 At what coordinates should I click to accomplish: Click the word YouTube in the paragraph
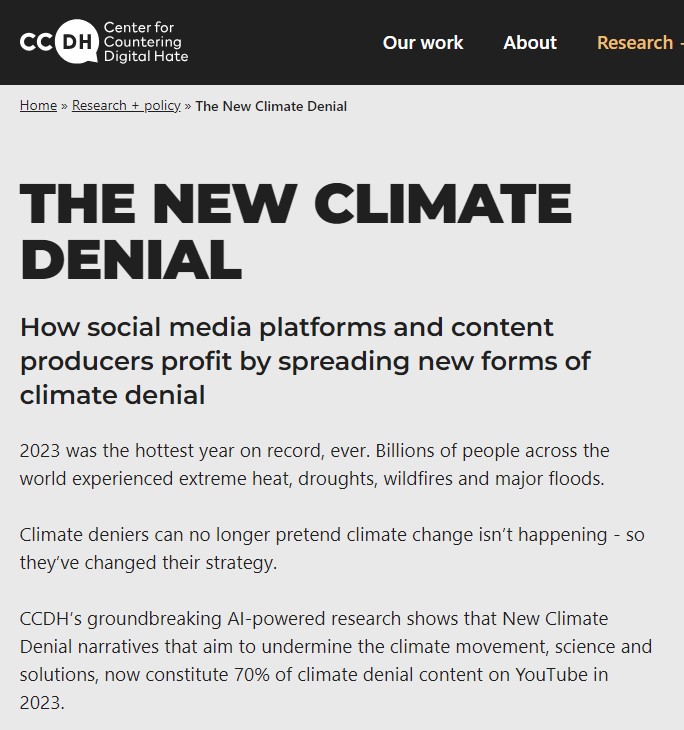tap(551, 675)
